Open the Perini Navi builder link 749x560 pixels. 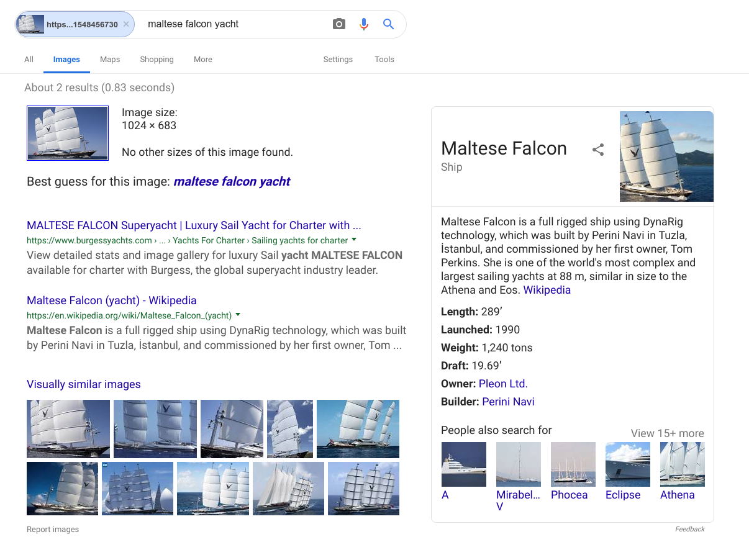pos(508,402)
